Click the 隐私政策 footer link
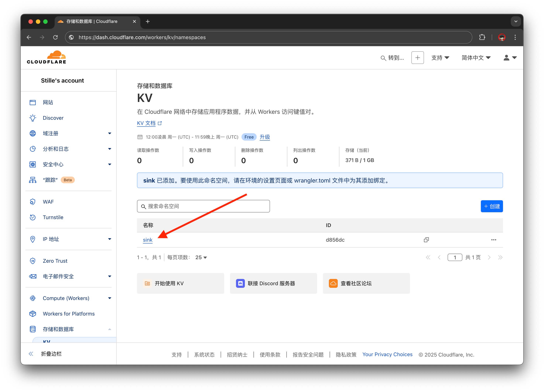This screenshot has width=544, height=392. [346, 354]
